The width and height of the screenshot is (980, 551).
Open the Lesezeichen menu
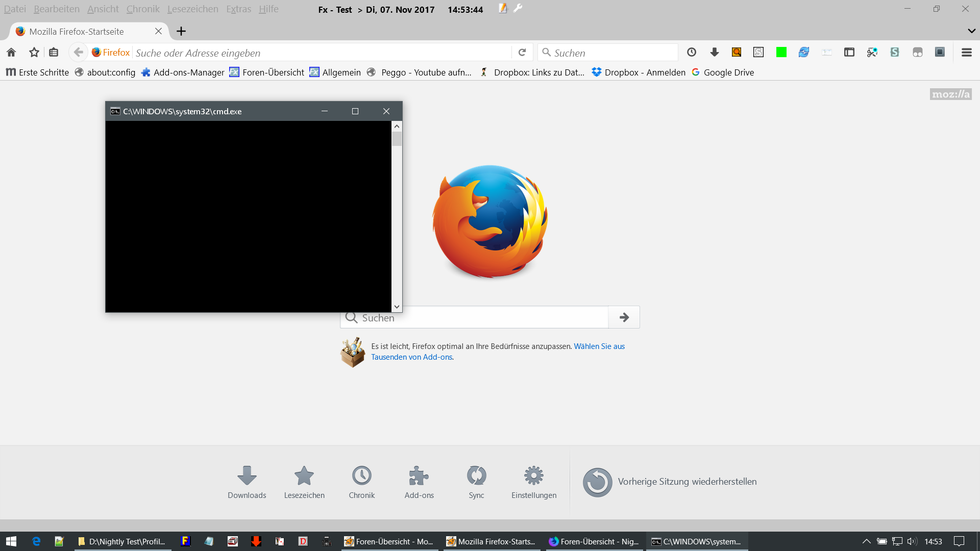tap(192, 9)
